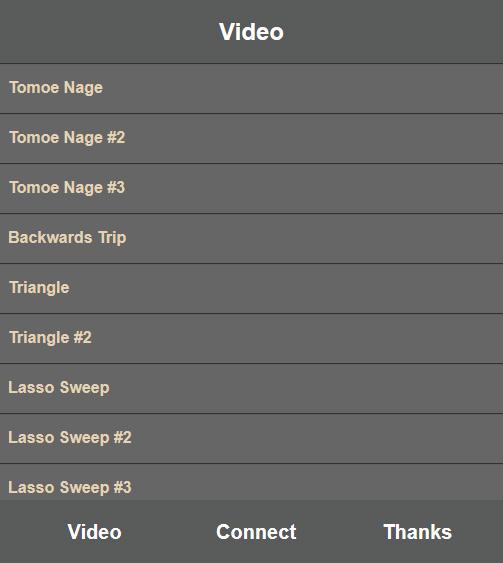
Task: View the first Tomoe Nage technique row
Action: click(251, 88)
